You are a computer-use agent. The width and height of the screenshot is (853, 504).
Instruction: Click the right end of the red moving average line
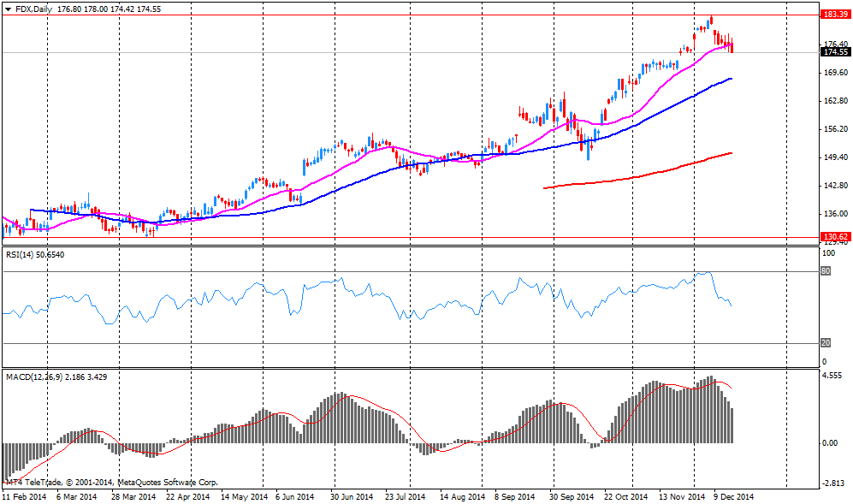[x=730, y=154]
